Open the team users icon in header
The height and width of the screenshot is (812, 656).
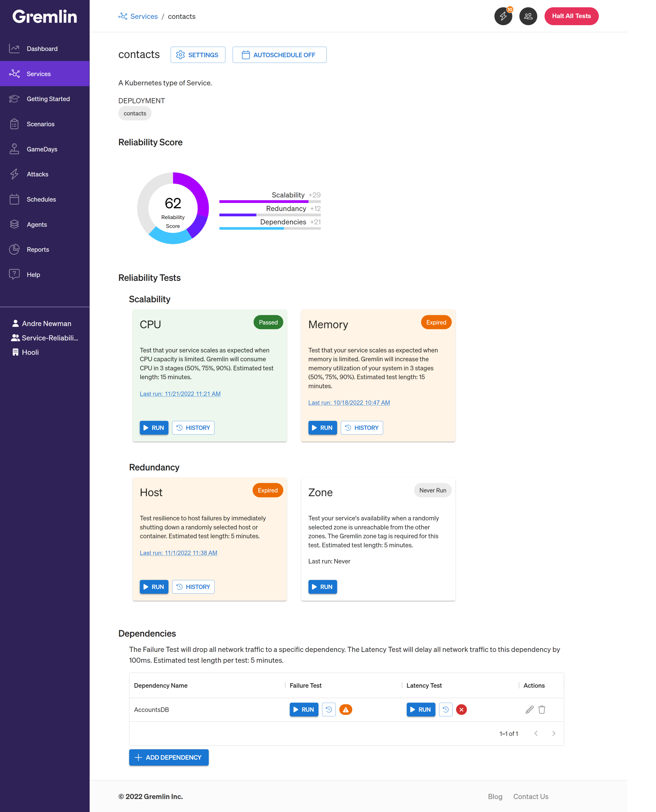click(528, 16)
